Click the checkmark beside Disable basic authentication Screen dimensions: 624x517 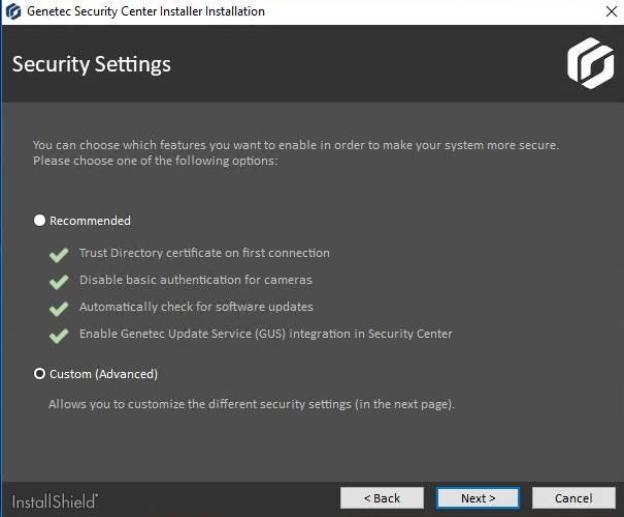click(x=59, y=281)
